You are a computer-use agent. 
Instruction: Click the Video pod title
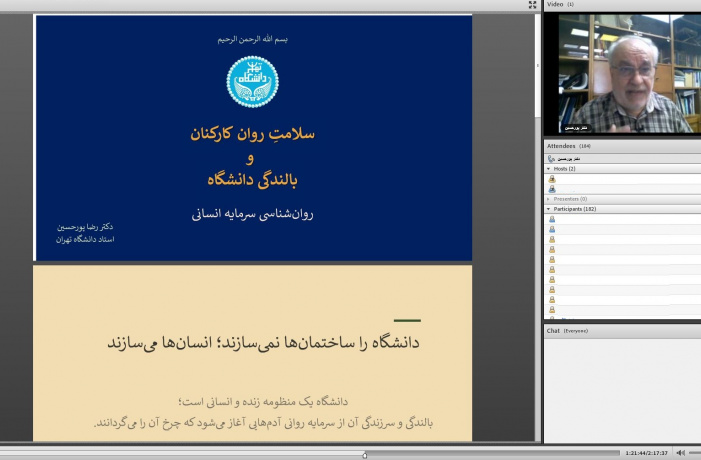pos(555,4)
